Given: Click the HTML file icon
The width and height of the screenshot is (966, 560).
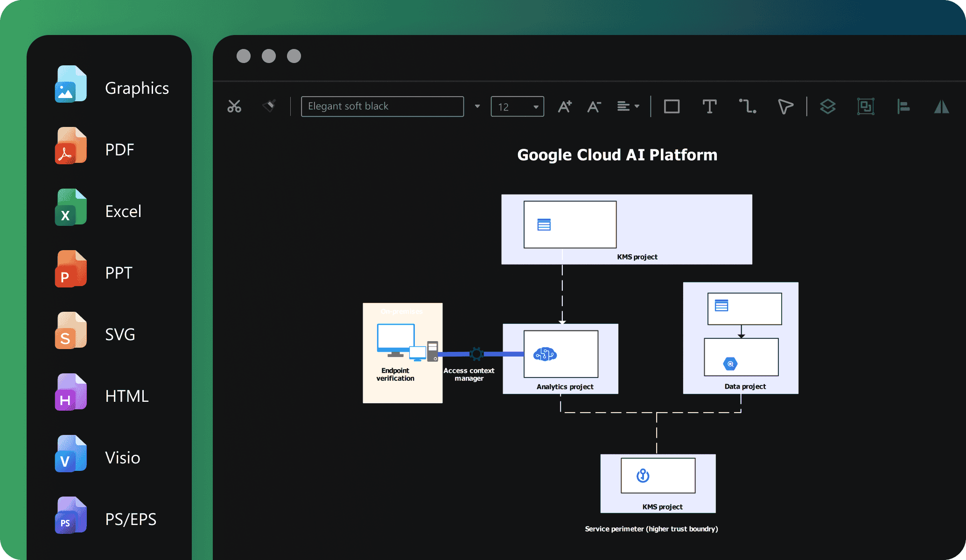Looking at the screenshot, I should click(70, 392).
